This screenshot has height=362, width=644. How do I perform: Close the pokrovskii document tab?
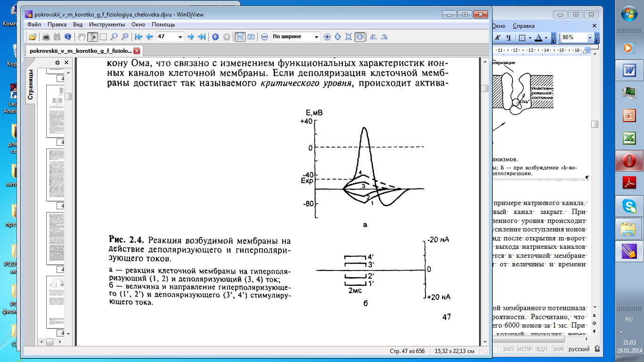[137, 51]
